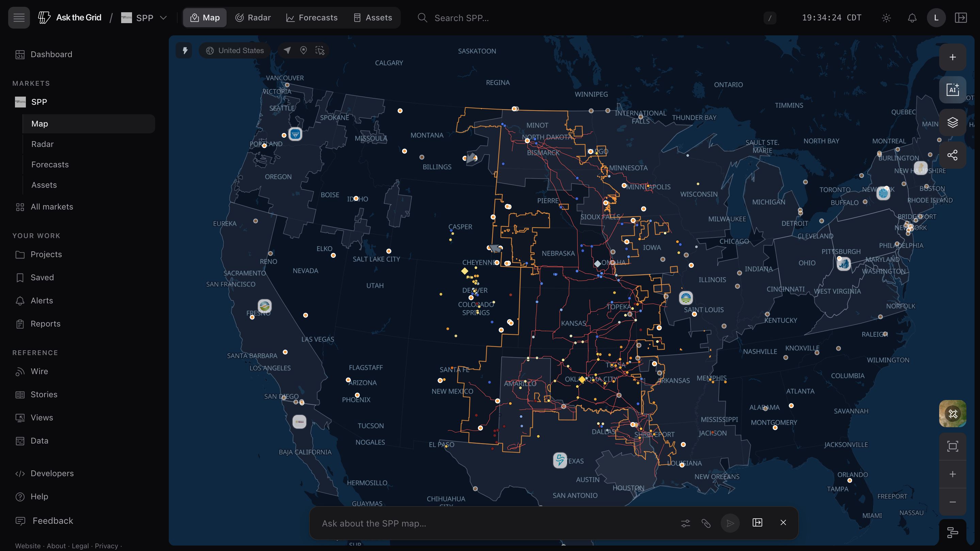Open the SPP market dropdown
The height and width of the screenshot is (551, 980).
point(144,18)
